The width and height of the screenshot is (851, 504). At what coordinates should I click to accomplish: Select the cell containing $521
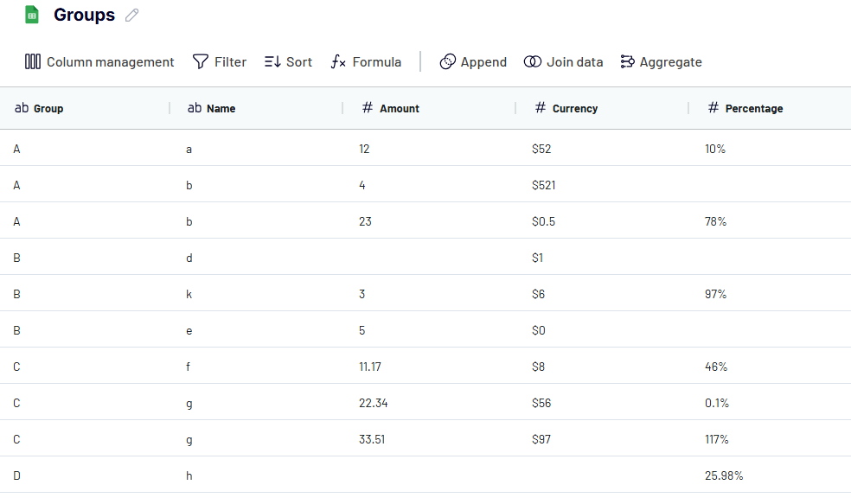(543, 185)
